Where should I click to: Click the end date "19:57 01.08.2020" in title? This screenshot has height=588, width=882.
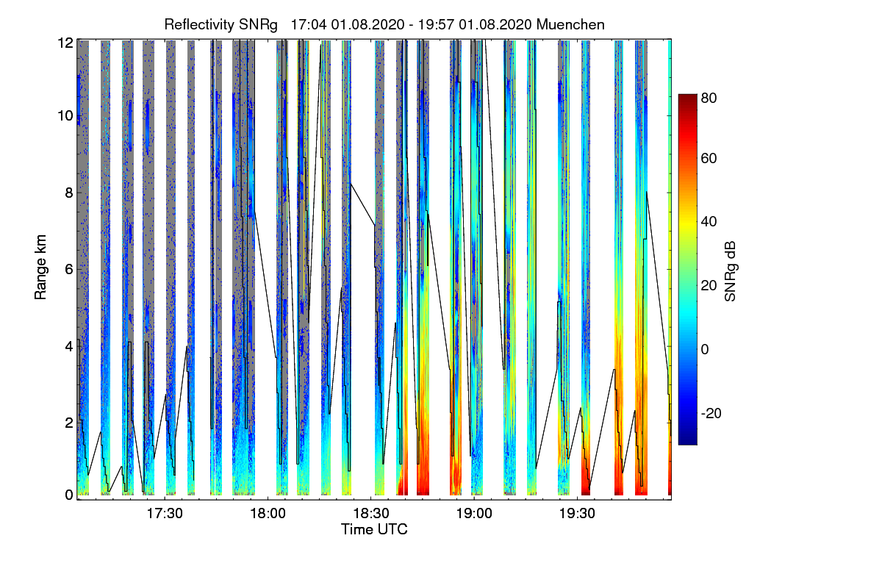pyautogui.click(x=475, y=24)
